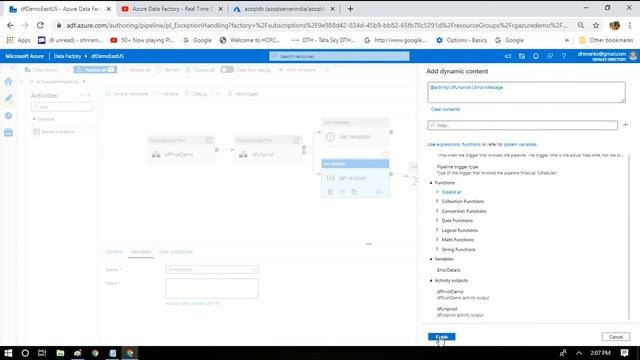Open the Monitor icon in sidebar
This screenshot has height=360, width=640.
pyautogui.click(x=8, y=116)
